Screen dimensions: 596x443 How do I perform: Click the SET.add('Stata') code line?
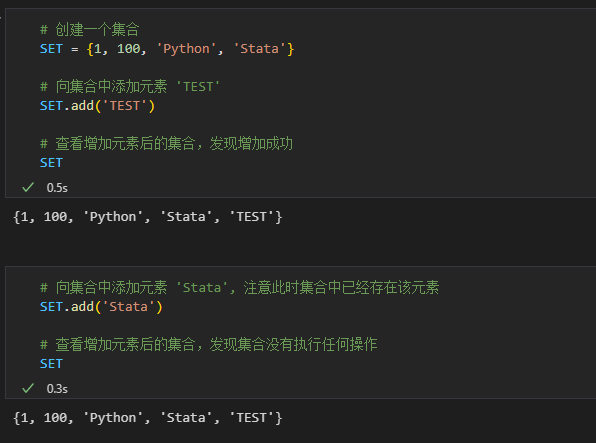(x=101, y=307)
